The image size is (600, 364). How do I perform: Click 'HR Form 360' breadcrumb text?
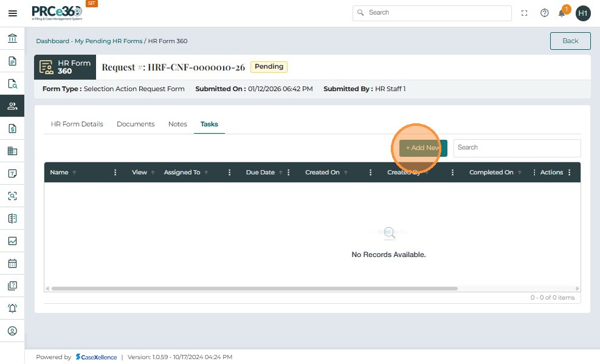[x=168, y=41]
